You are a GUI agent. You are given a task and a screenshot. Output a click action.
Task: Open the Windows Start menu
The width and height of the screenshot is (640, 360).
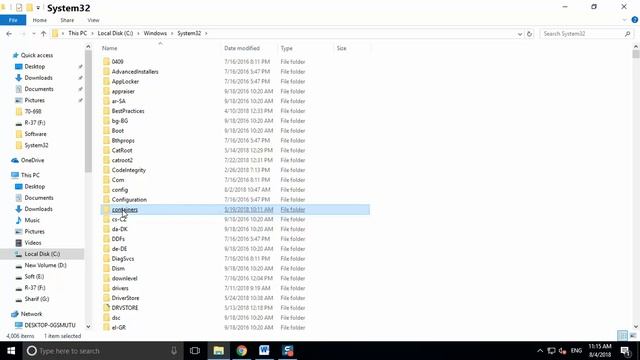11,351
